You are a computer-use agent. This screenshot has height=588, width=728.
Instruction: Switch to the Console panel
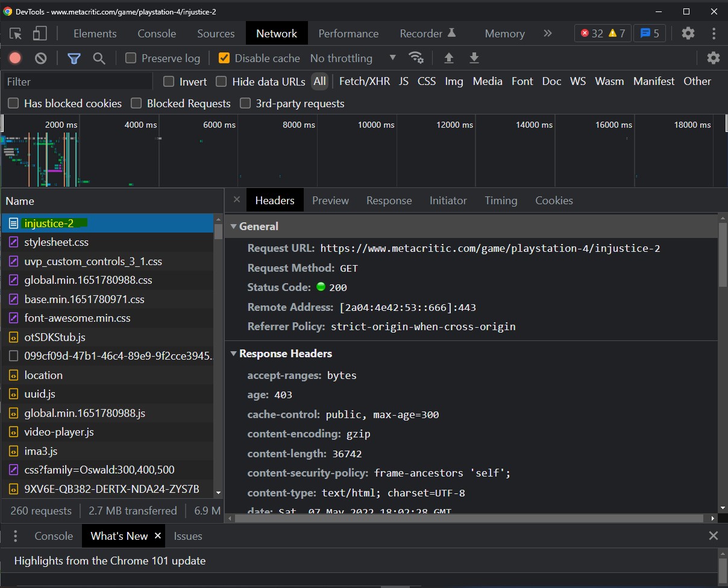(157, 33)
